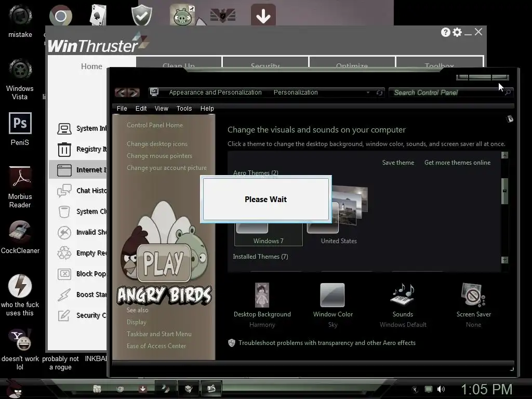
Task: Select Block Popups icon in WinThruster
Action: [x=64, y=274]
